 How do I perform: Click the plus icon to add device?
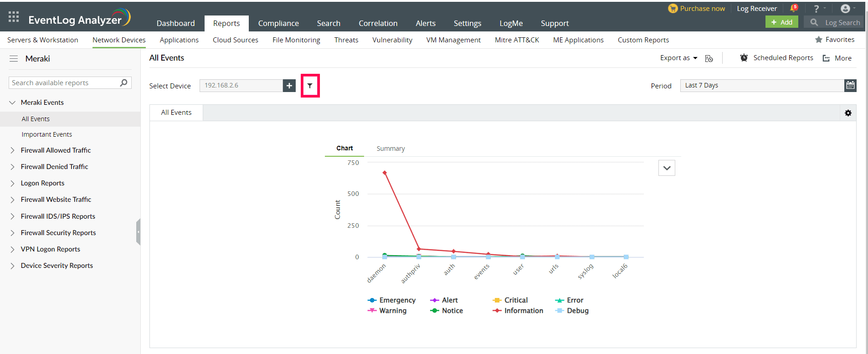[289, 86]
